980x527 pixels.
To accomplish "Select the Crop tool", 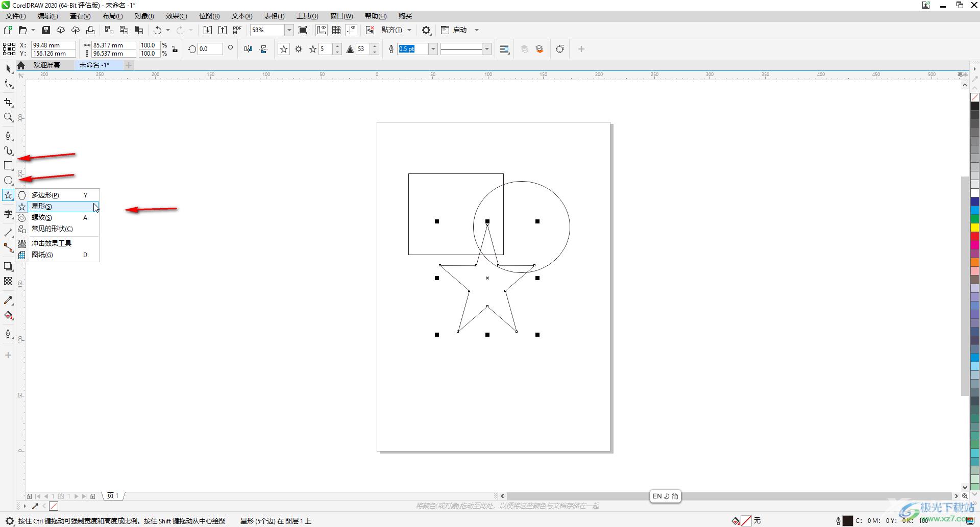I will pyautogui.click(x=8, y=103).
